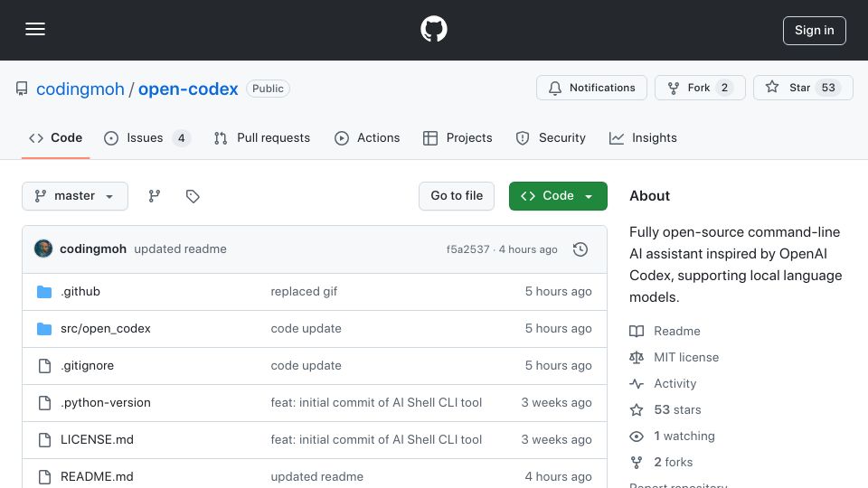Click the .github folder icon
Viewport: 868px width, 488px height.
point(44,292)
